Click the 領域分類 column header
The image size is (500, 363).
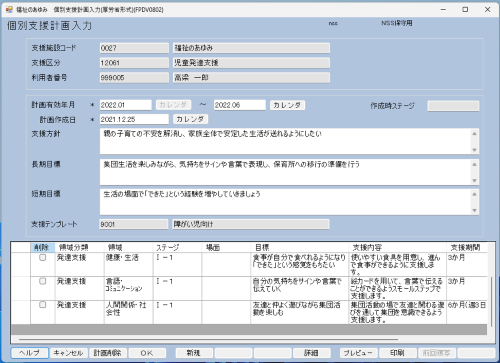pyautogui.click(x=79, y=247)
